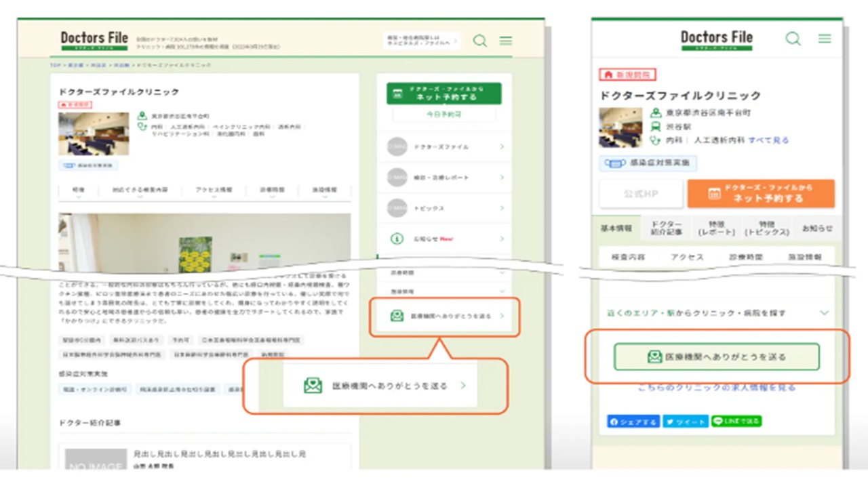Click the calendar icon on the orange reservation button

[714, 194]
